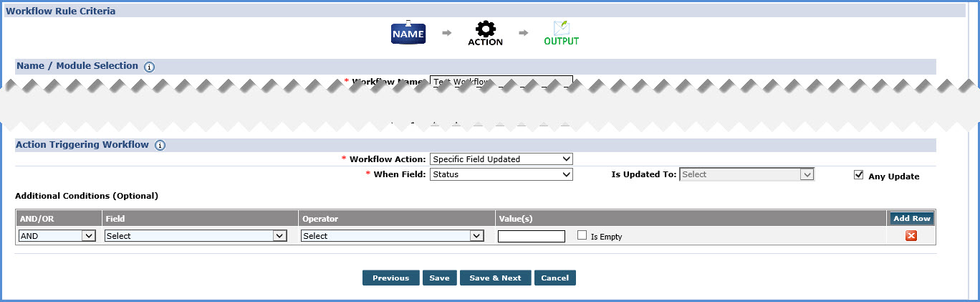Click the Save & Next button
The width and height of the screenshot is (980, 302).
[495, 278]
